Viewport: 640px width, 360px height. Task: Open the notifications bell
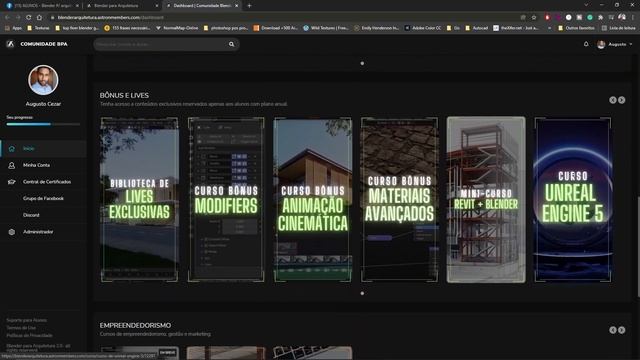click(586, 44)
